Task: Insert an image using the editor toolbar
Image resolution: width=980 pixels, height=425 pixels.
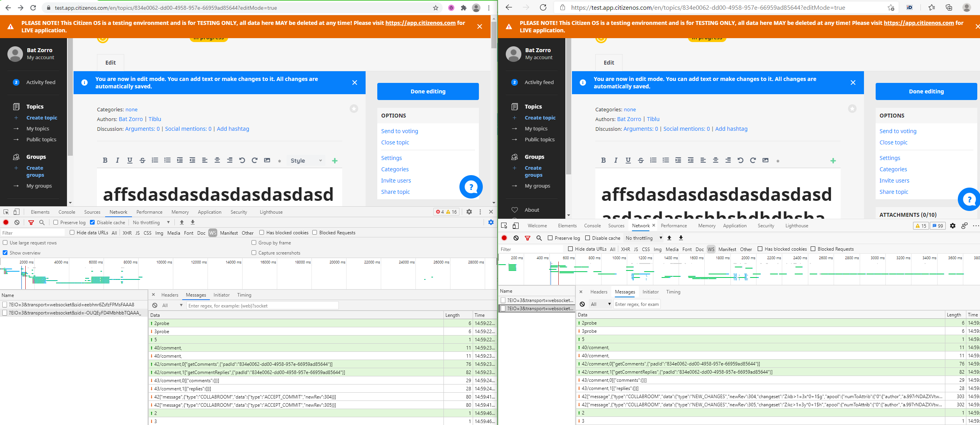Action: point(267,160)
